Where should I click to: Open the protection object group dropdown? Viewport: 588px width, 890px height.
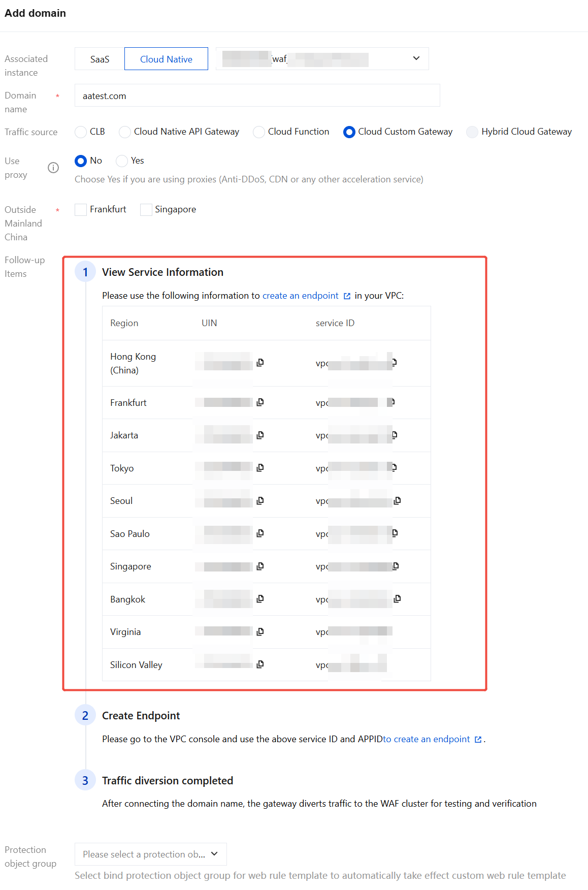151,854
